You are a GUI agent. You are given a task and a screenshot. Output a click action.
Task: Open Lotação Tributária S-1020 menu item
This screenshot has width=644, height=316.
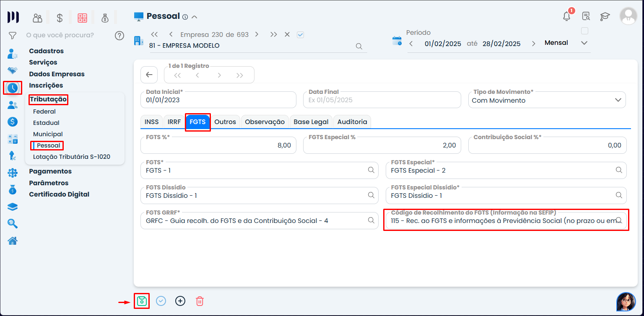72,157
